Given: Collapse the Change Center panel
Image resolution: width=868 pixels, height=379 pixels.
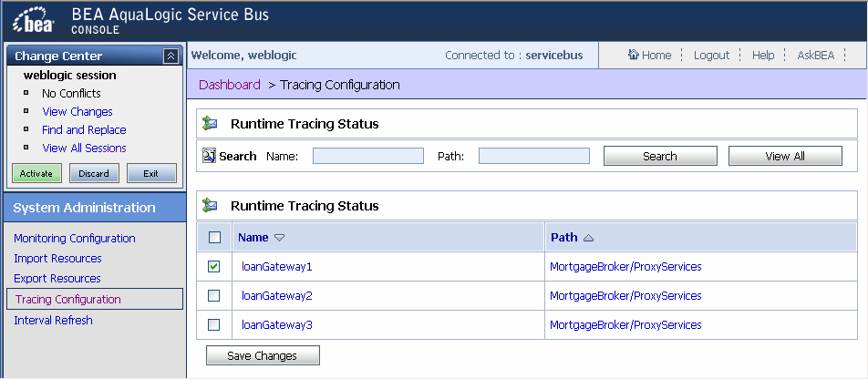Looking at the screenshot, I should point(170,56).
